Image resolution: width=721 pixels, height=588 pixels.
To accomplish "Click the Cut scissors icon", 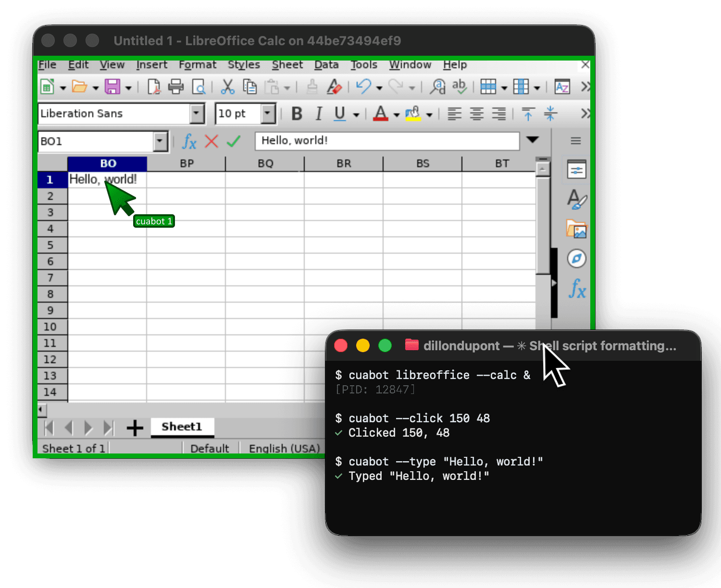I will coord(227,87).
